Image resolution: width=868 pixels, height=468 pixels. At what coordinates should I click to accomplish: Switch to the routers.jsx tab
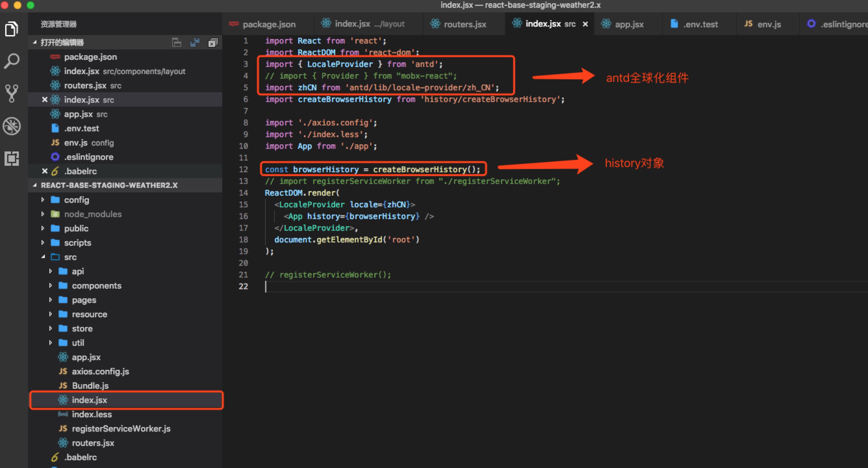(464, 24)
